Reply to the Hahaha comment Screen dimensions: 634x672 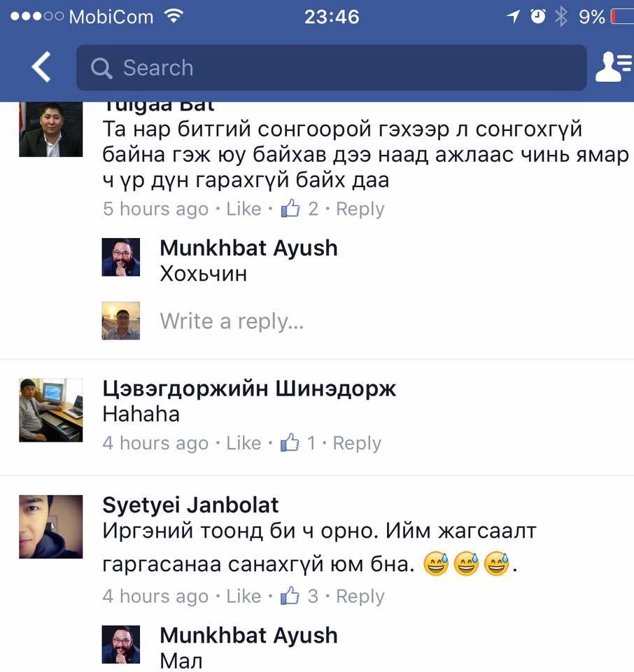click(357, 443)
